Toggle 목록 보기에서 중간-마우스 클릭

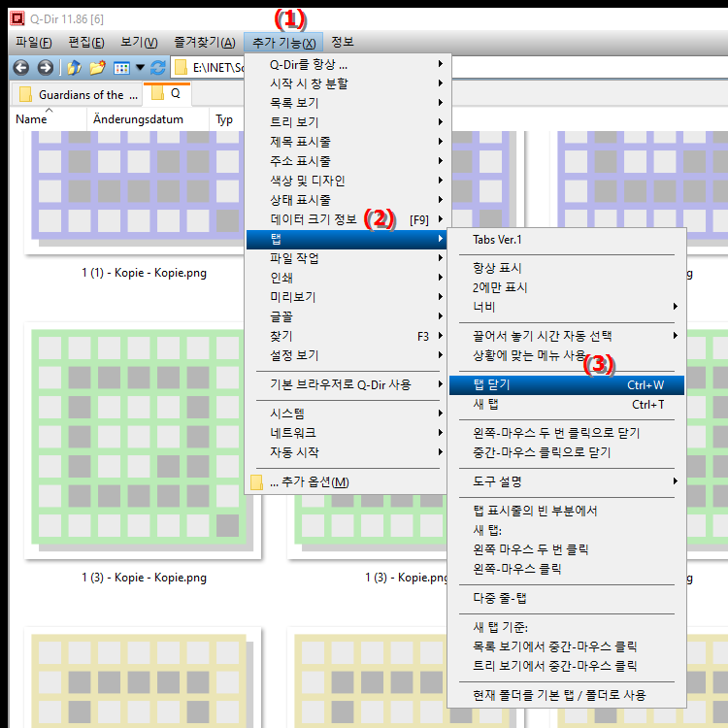(x=567, y=646)
